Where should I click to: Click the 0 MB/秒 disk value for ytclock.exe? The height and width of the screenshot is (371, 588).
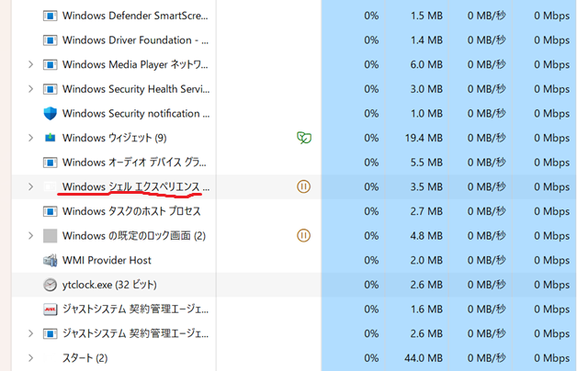pos(487,285)
